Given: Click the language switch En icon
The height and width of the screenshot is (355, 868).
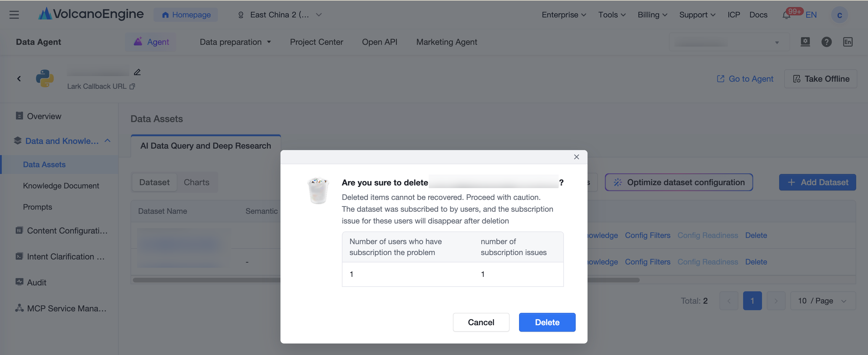Looking at the screenshot, I should pyautogui.click(x=847, y=42).
